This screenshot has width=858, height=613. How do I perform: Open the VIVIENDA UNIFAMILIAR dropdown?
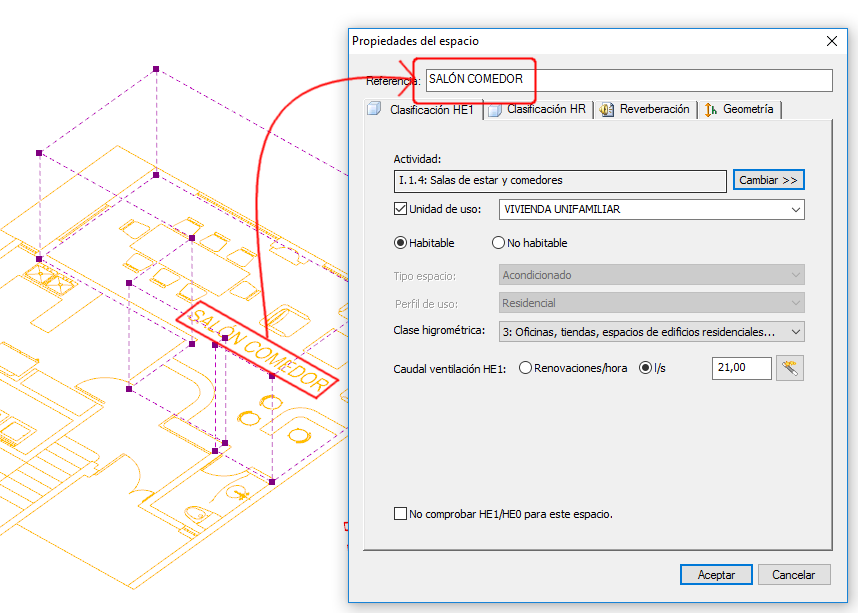[651, 210]
